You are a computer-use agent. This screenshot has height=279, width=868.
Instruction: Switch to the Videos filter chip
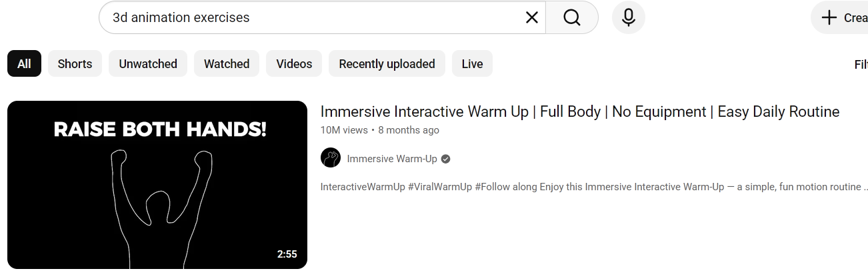pyautogui.click(x=294, y=64)
